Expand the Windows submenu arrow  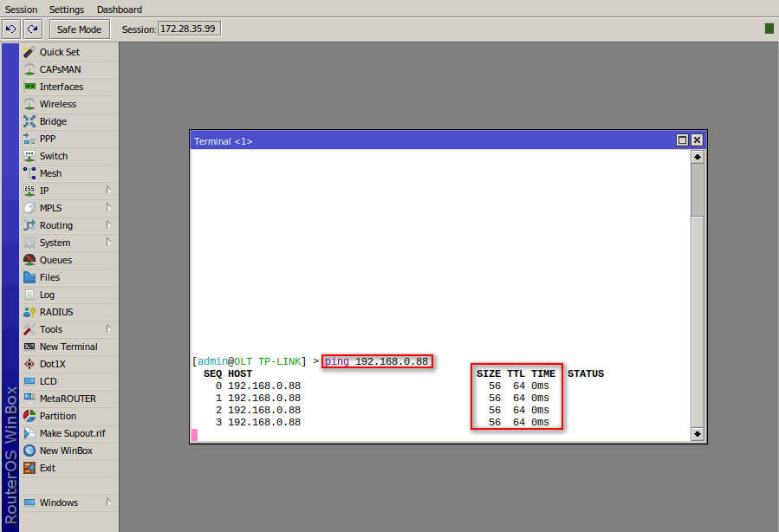(x=108, y=503)
